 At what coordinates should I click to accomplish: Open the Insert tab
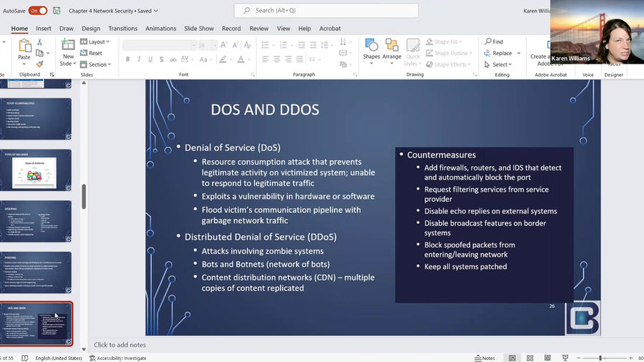tap(44, 29)
